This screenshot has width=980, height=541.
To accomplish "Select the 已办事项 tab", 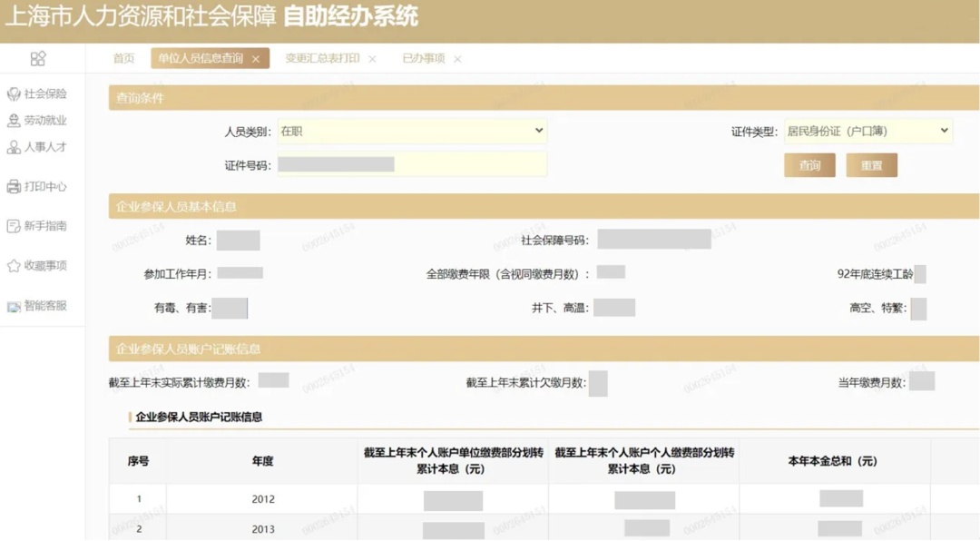I will point(424,59).
